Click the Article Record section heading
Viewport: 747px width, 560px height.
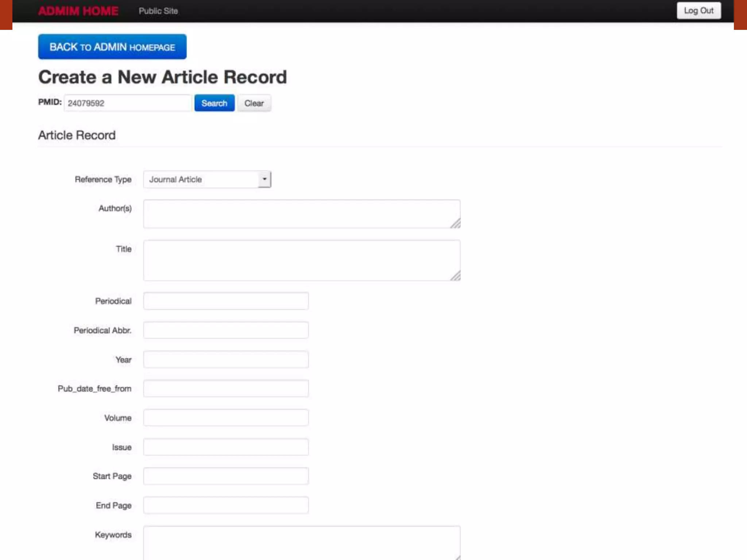click(77, 135)
